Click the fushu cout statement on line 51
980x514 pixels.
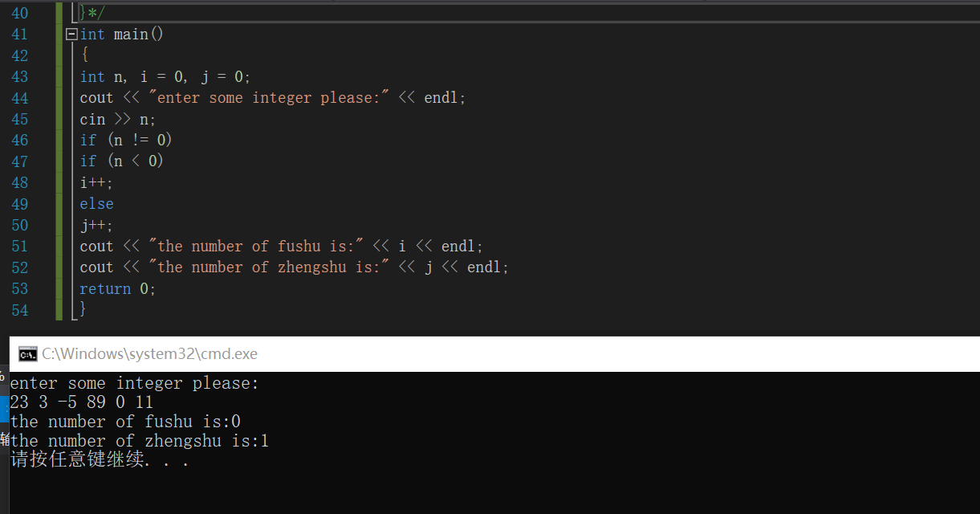(282, 247)
